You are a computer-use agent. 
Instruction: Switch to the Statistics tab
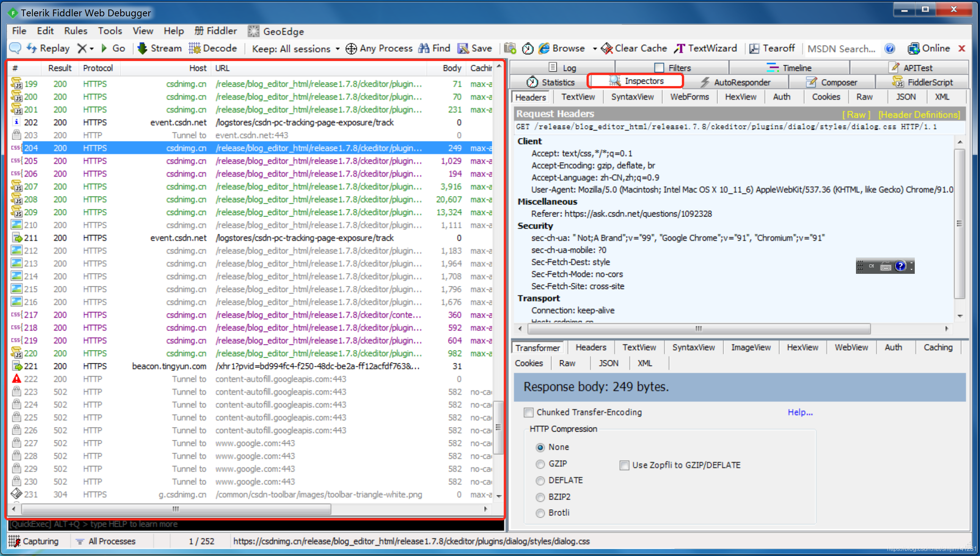point(550,82)
